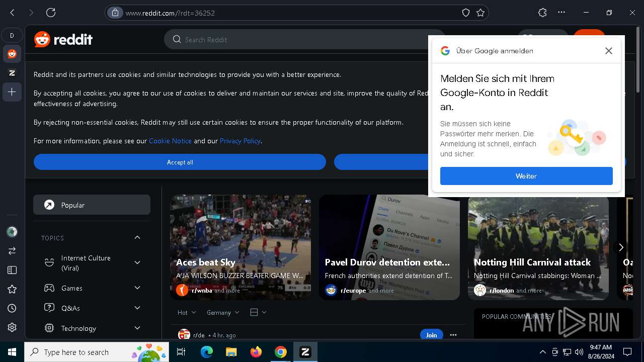The image size is (644, 362).
Task: Collapse the TOPICS section
Action: coord(137,237)
